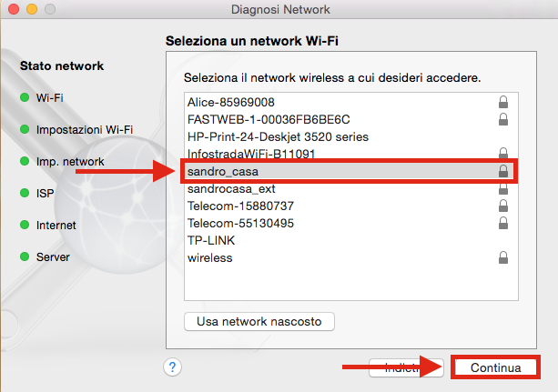The image size is (558, 392).
Task: Click the help question mark button
Action: [x=173, y=367]
